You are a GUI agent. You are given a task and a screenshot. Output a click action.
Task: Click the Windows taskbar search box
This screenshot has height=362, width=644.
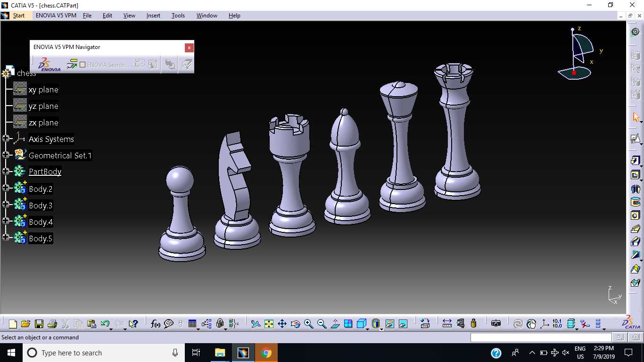coord(104,353)
